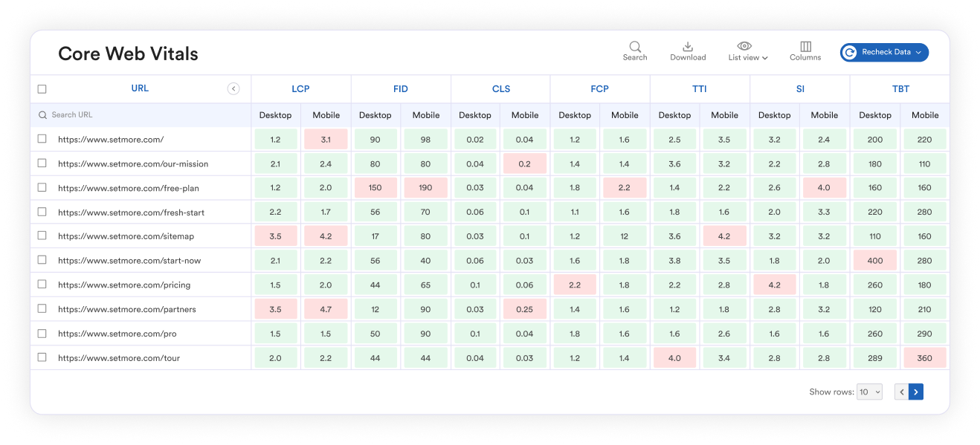
Task: Click the eye icon for List view
Action: point(744,46)
